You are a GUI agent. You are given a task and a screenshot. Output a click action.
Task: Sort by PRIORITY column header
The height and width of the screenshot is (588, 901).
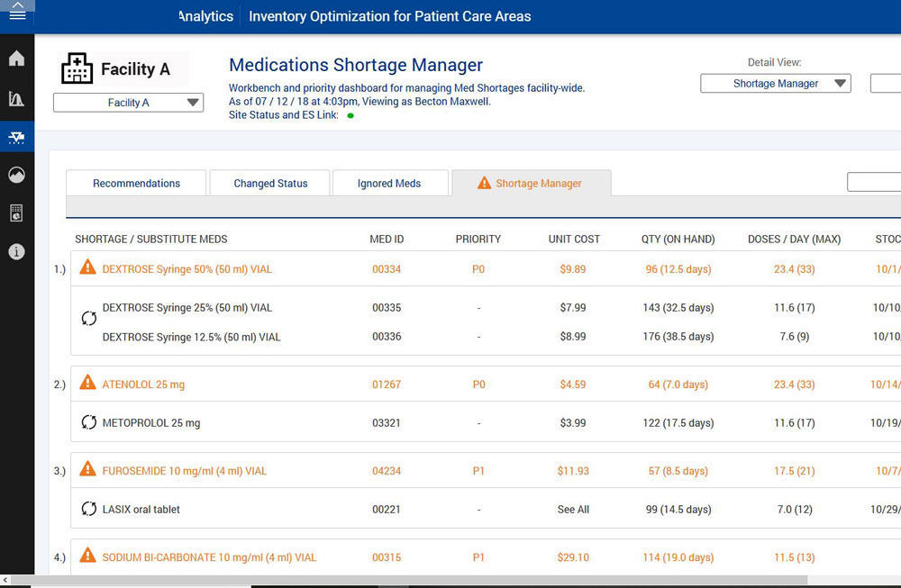click(x=478, y=239)
